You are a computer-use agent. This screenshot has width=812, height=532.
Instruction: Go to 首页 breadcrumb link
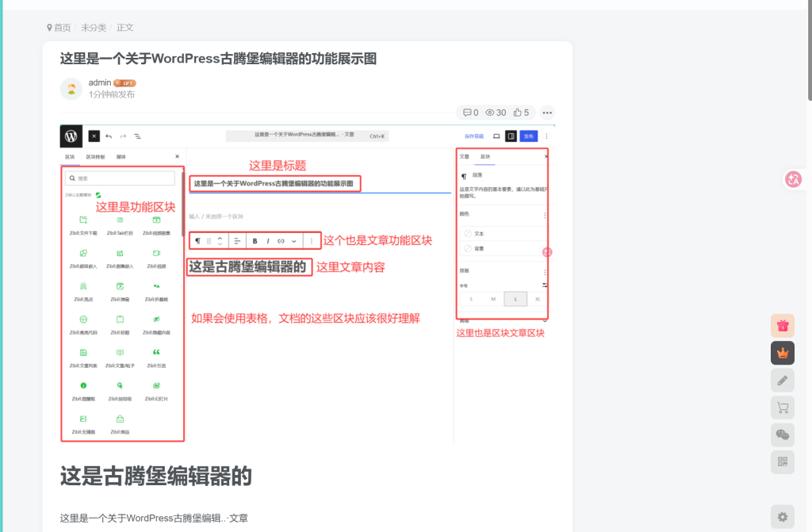click(59, 28)
